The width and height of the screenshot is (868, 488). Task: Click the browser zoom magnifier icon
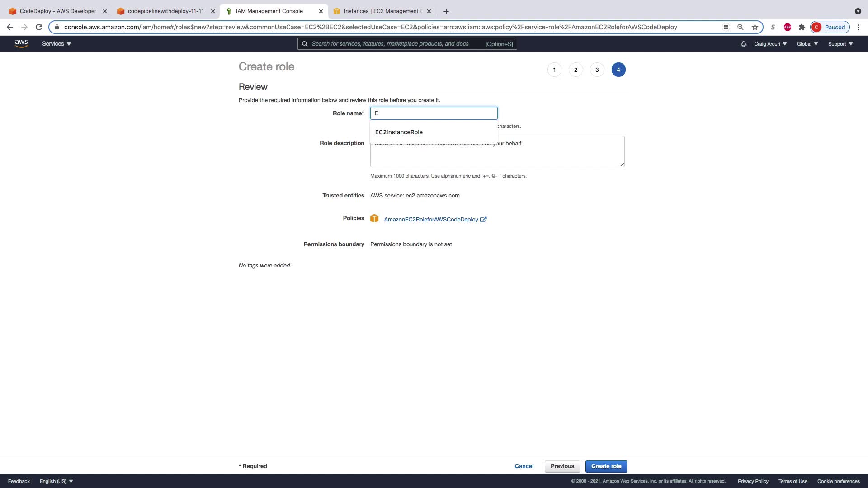click(740, 27)
